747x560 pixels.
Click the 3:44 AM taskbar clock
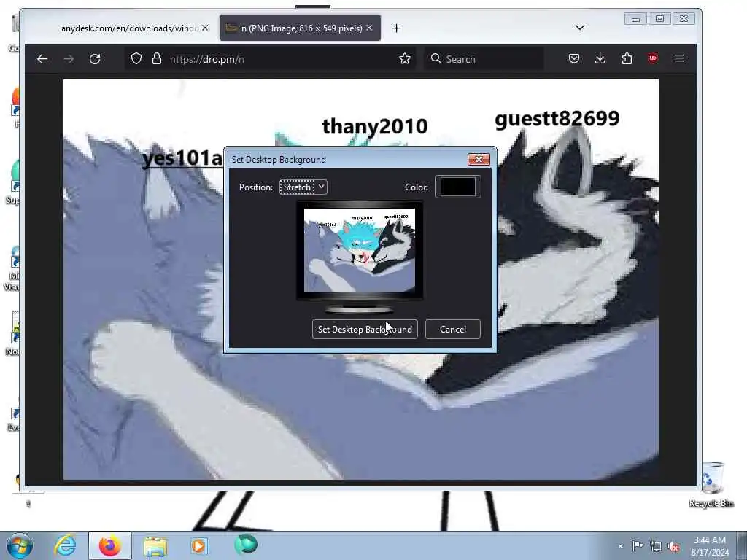710,546
